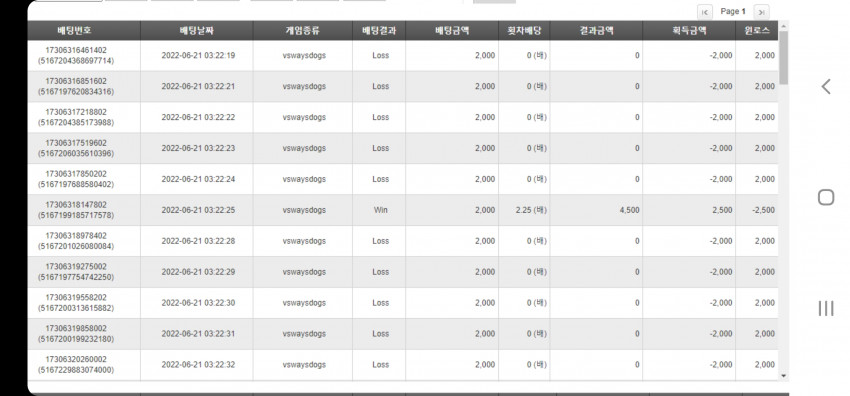Jump to the last page using pager arrow
850x396 pixels.
click(x=762, y=12)
